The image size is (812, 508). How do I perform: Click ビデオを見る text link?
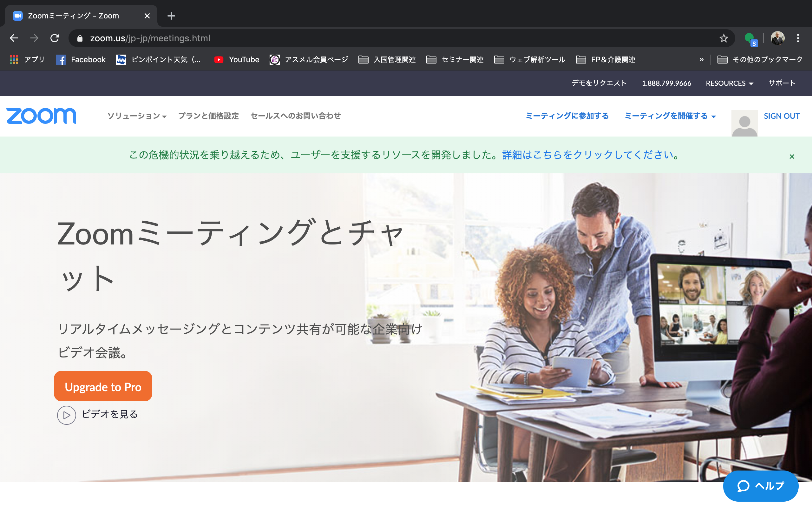tap(110, 414)
